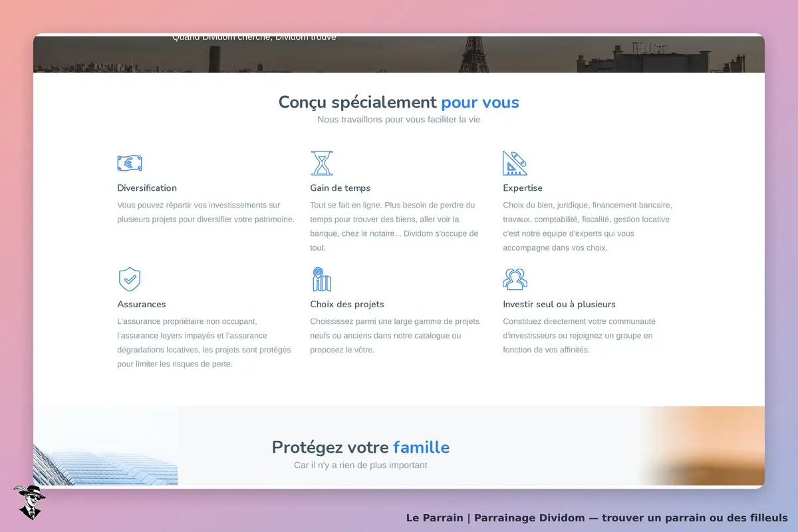The width and height of the screenshot is (798, 532).
Task: Click the paragraph starting Vous pouvez répartir
Action: point(206,212)
